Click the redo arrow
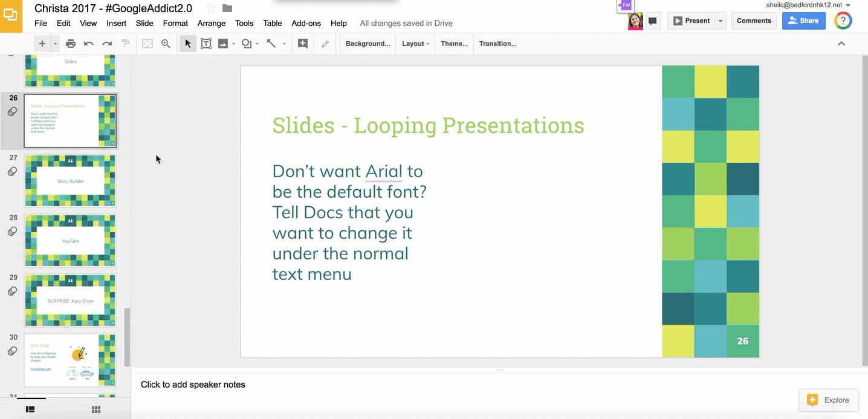The height and width of the screenshot is (419, 868). click(107, 44)
